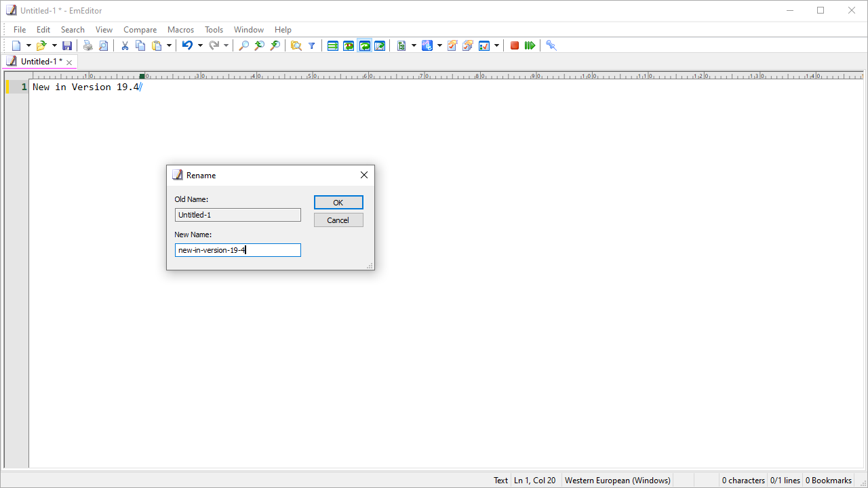Open the New file dropdown arrow

pos(28,45)
